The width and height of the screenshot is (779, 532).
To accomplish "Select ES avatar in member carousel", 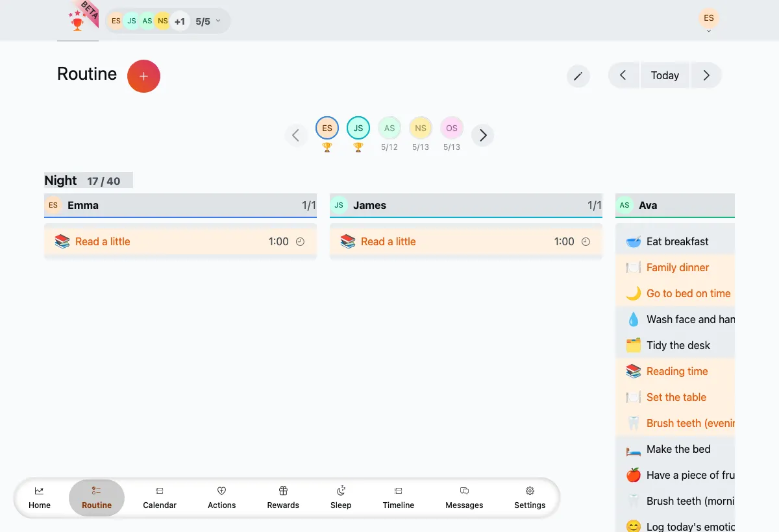I will pos(327,128).
